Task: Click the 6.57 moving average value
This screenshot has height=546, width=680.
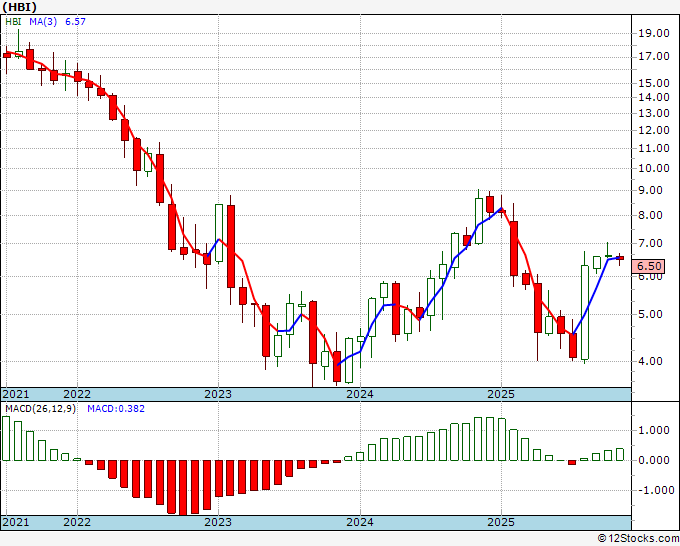Action: (75, 22)
